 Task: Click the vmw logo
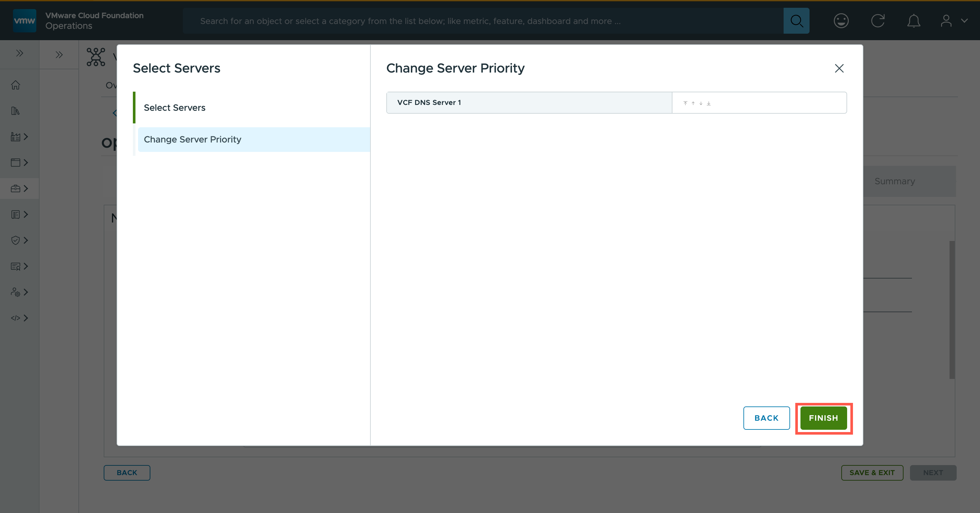(x=24, y=20)
